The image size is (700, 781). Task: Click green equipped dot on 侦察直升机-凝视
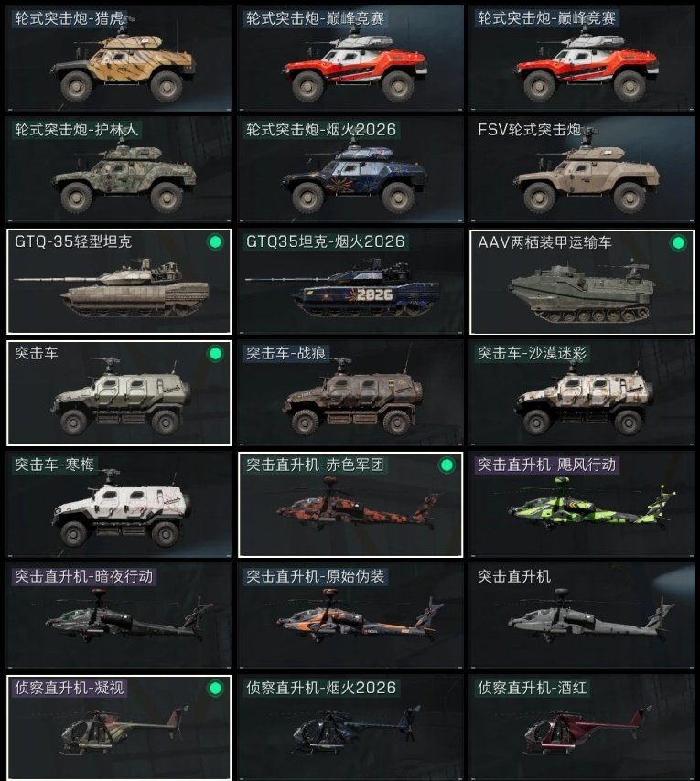point(215,689)
